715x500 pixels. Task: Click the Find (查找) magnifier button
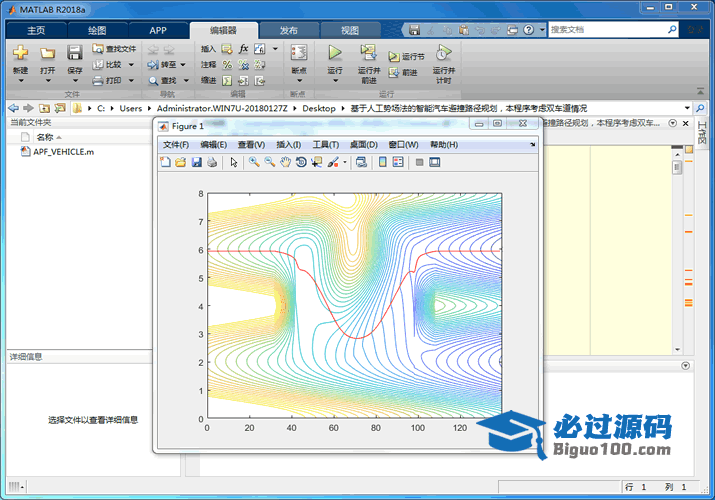(x=162, y=81)
